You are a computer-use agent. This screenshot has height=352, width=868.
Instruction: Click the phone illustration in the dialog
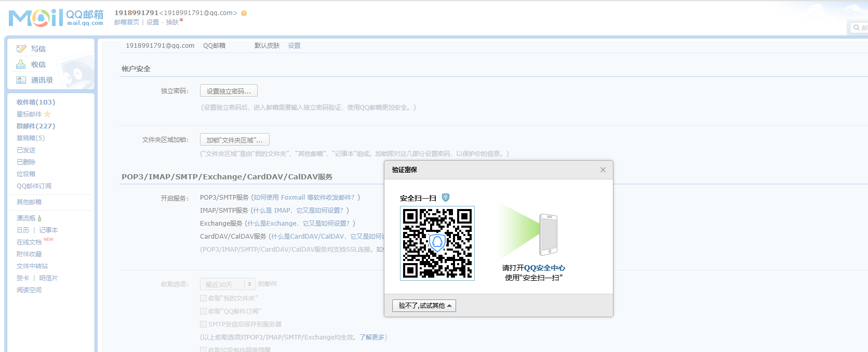(x=548, y=234)
